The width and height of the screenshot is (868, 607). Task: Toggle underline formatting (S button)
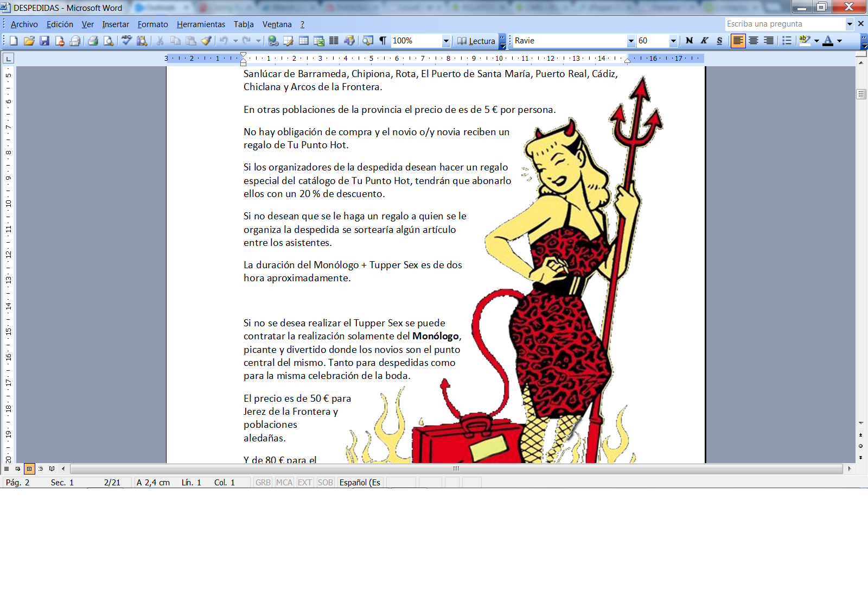click(x=720, y=41)
